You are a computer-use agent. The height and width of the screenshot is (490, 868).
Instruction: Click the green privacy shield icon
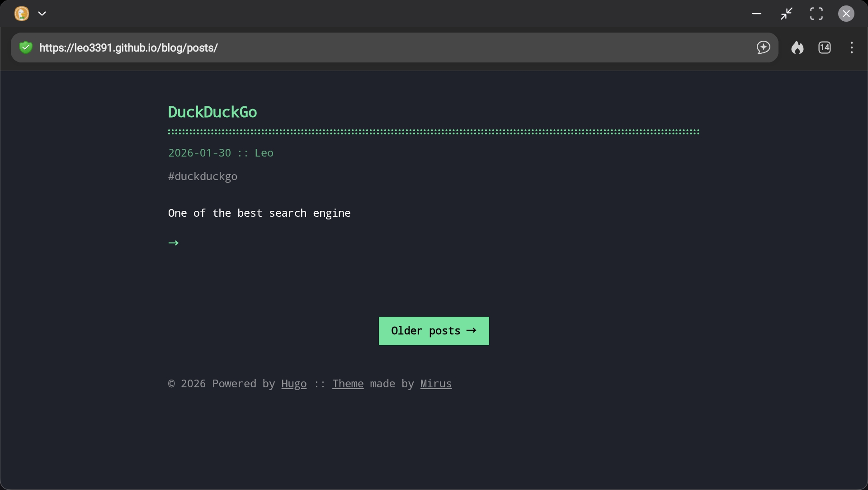click(26, 48)
